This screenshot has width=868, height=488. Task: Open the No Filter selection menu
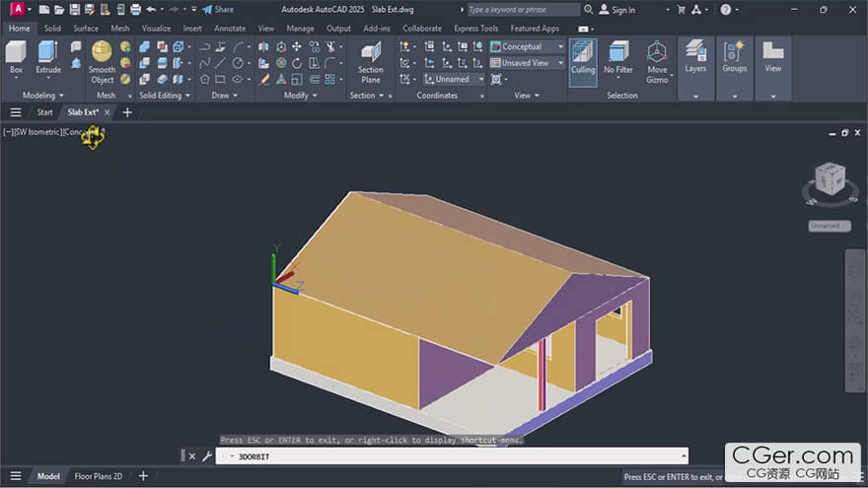pyautogui.click(x=617, y=58)
